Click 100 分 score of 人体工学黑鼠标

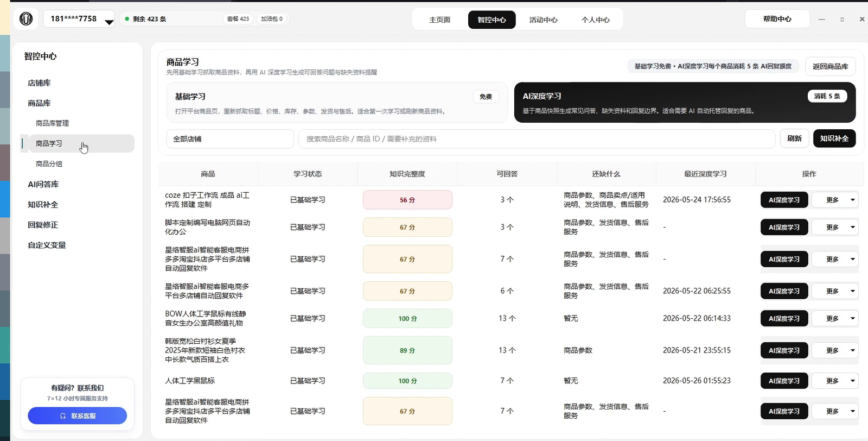pos(407,381)
